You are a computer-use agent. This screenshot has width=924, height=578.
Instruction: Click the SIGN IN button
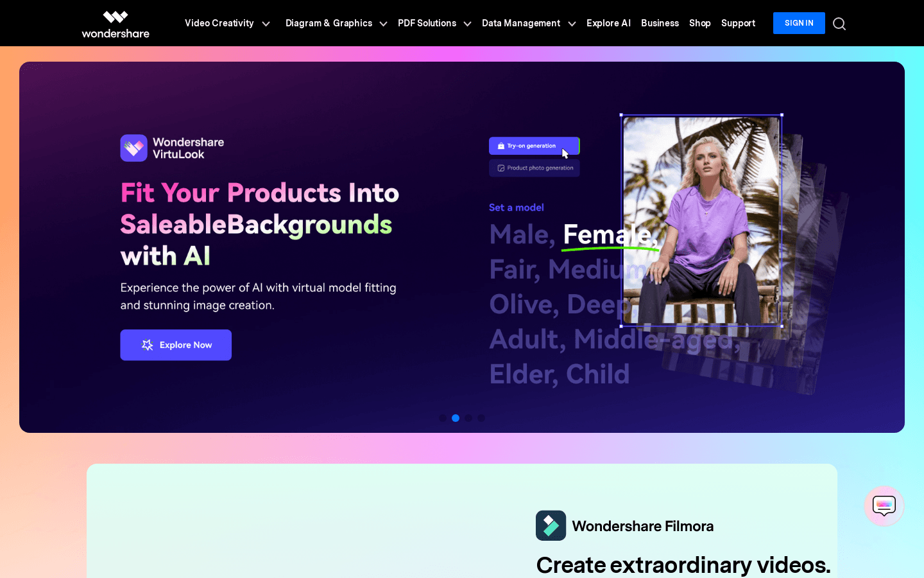coord(799,23)
